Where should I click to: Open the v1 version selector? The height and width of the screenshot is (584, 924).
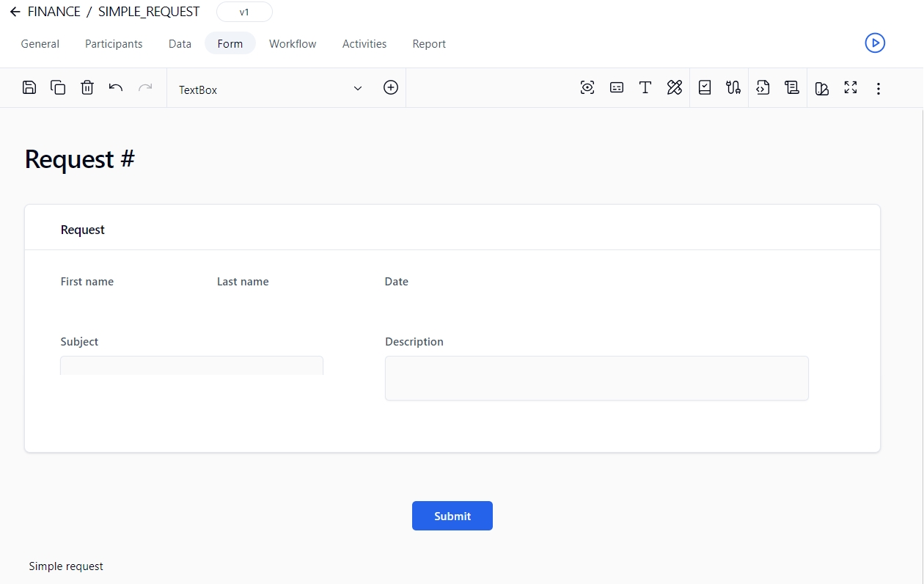click(244, 12)
